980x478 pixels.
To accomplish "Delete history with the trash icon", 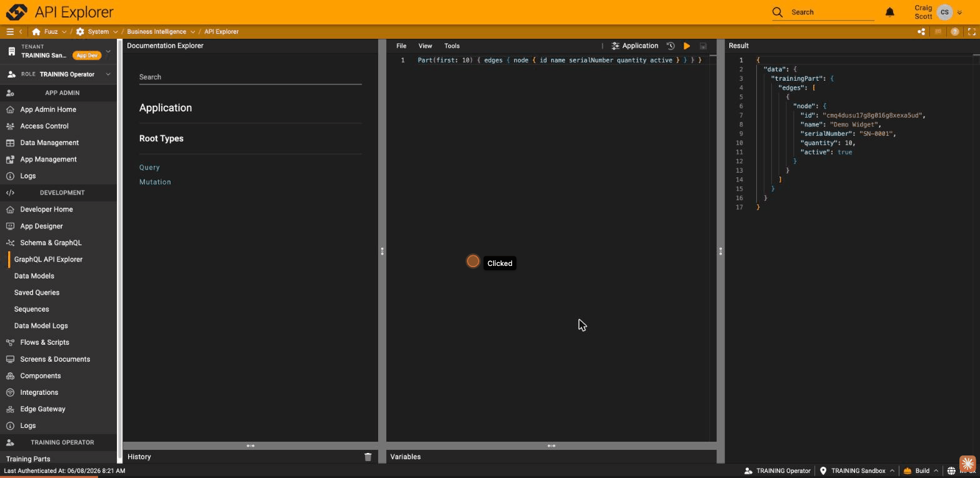I will [368, 457].
